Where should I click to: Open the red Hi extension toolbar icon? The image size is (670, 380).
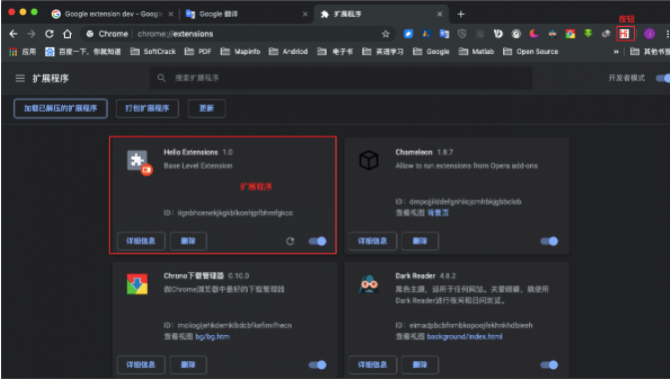[624, 34]
